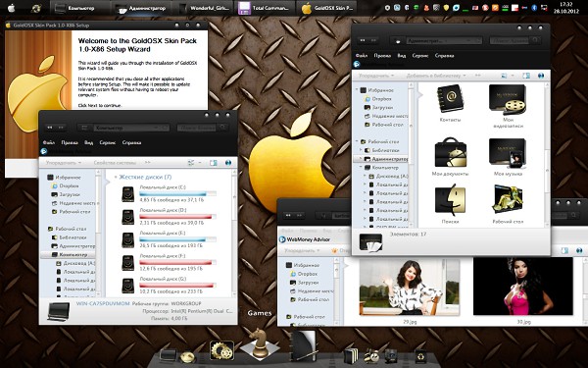Click help icon in Компьютер window toolbar
Image resolution: width=588 pixels, height=368 pixels.
click(227, 163)
